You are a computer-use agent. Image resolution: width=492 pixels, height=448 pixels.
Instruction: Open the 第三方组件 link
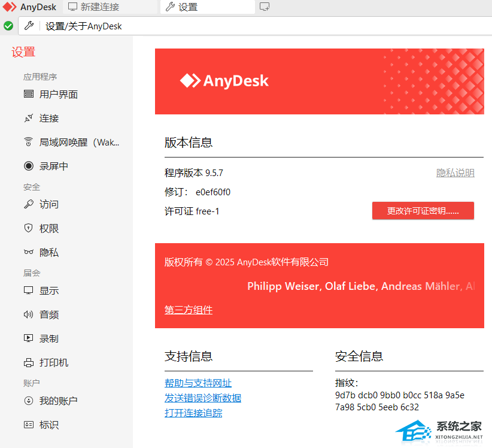pos(189,310)
